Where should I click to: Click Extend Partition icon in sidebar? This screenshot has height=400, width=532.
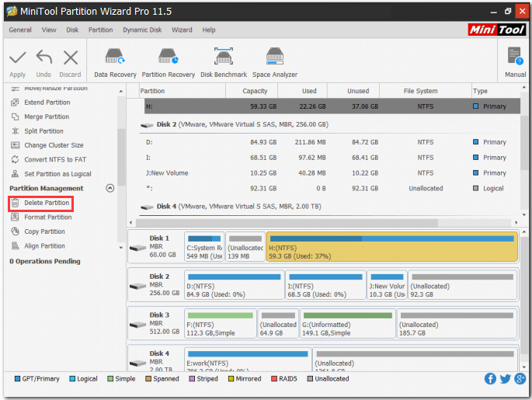[15, 103]
